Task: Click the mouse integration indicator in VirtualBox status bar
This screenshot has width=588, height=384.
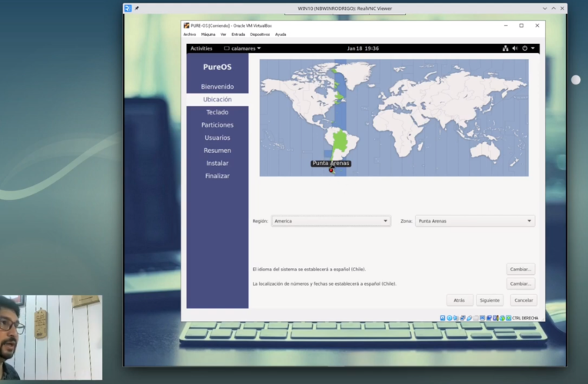Action: click(502, 318)
